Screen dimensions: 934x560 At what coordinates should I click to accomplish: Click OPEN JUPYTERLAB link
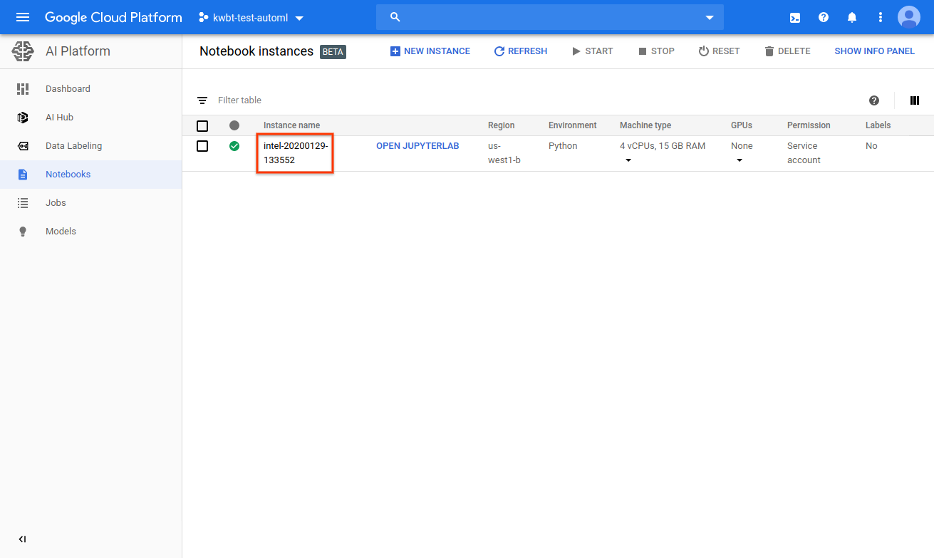pos(417,146)
